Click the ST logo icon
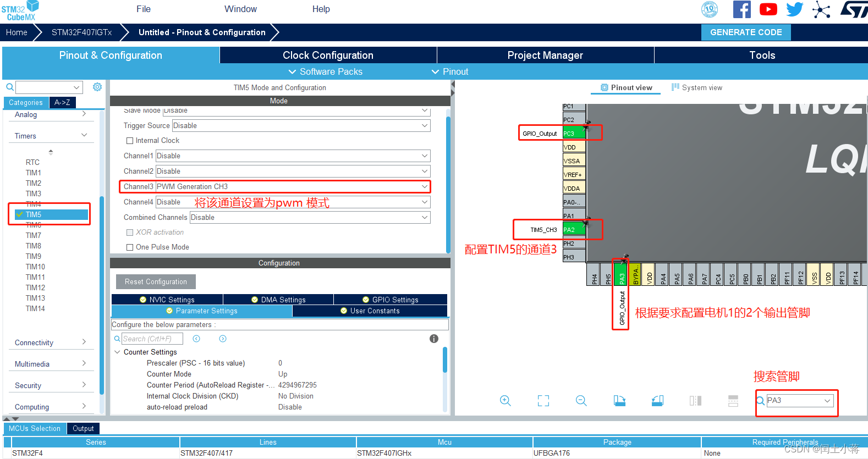The height and width of the screenshot is (459, 868). [854, 9]
